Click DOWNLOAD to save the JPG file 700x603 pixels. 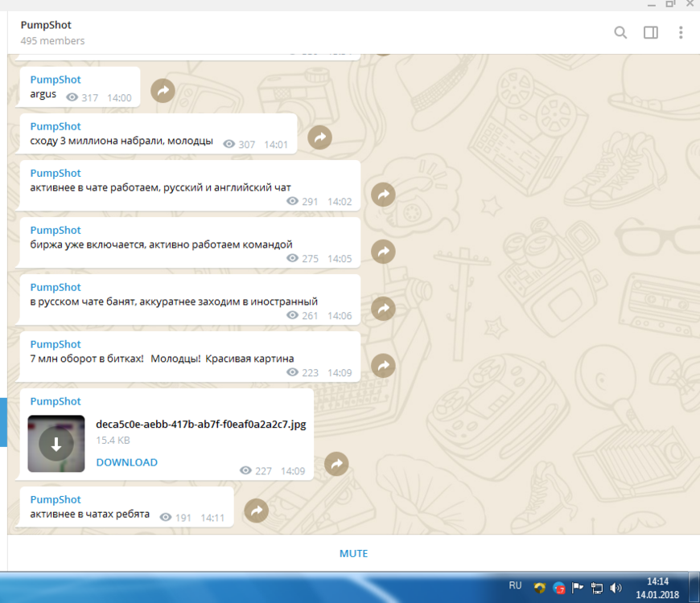coord(126,462)
